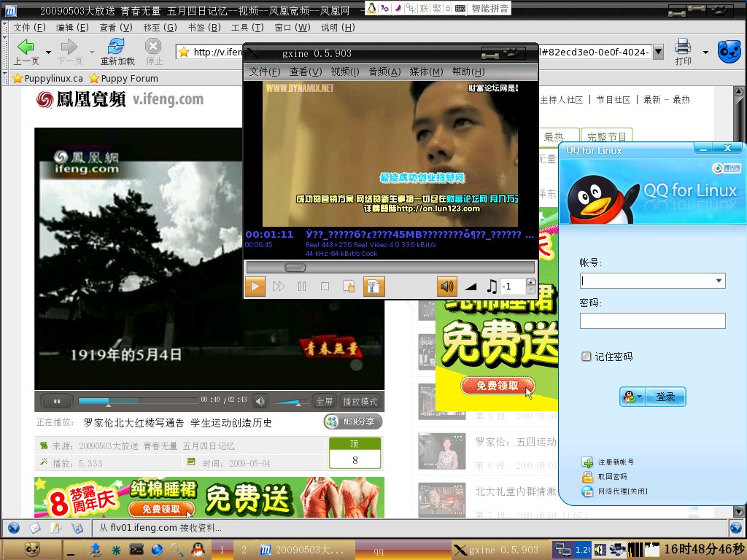Click 网络代理[关闭] proxy setting link

(622, 491)
